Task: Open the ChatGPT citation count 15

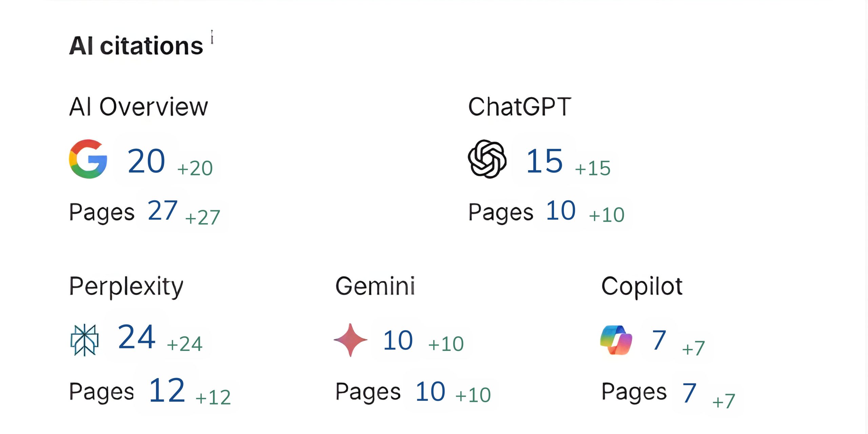Action: click(x=544, y=161)
